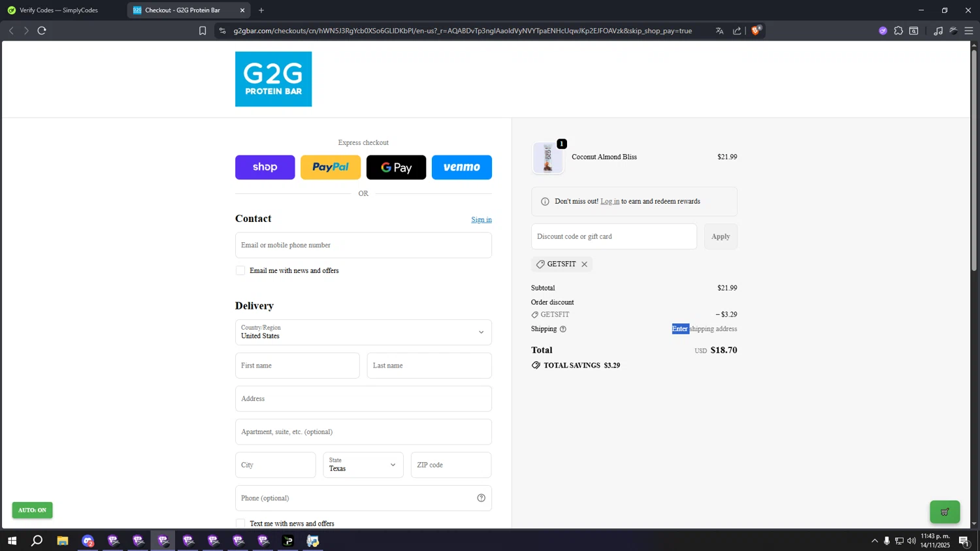Open the green cart widget
980x551 pixels.
coord(945,512)
